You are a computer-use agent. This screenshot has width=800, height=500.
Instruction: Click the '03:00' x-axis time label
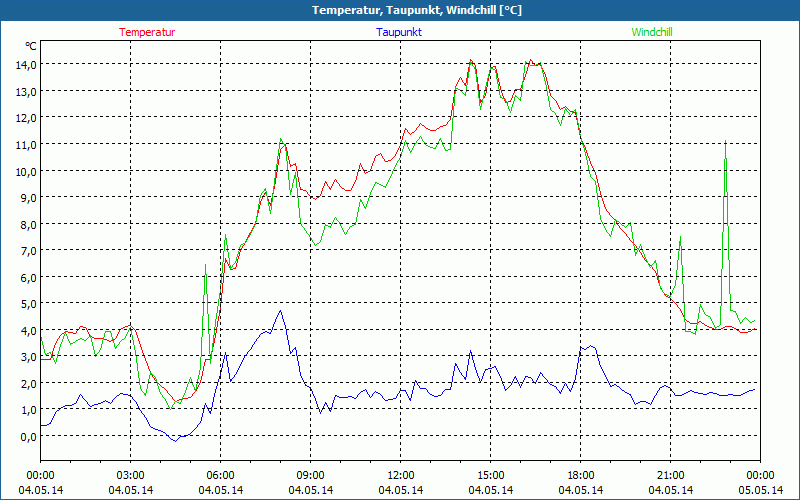point(131,476)
